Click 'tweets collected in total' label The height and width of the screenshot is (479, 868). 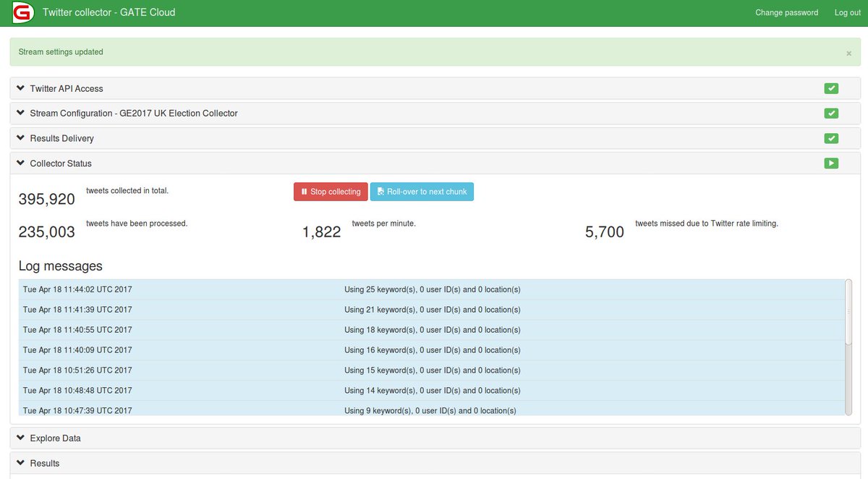[127, 191]
